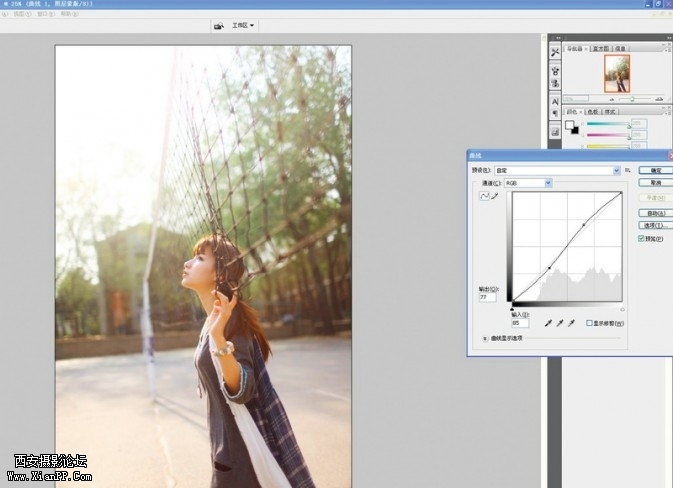This screenshot has width=673, height=488.
Task: Pick the black point eyedropper
Action: 548,323
